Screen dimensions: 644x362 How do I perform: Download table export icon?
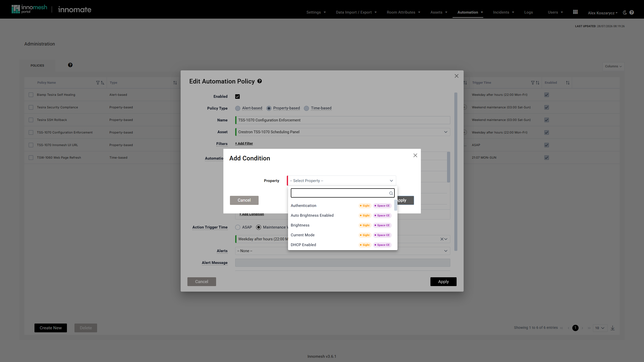tap(613, 328)
